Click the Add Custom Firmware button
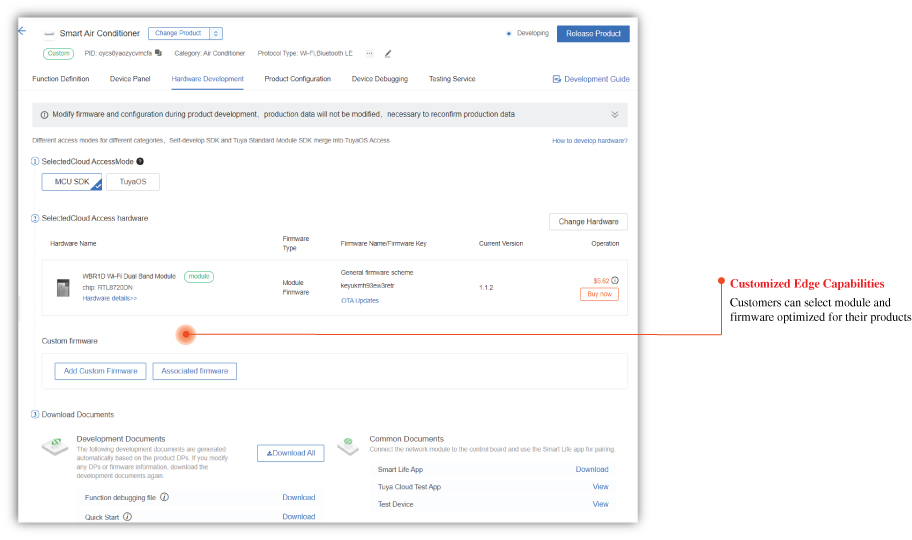The image size is (912, 540). click(100, 371)
